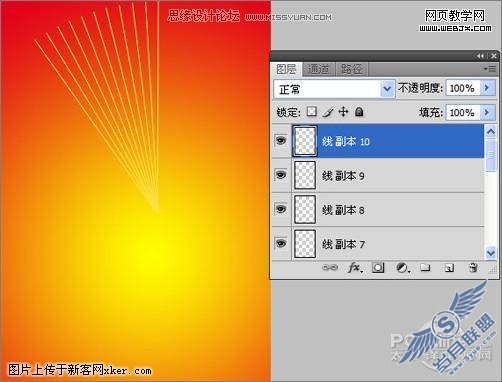Viewport: 502px width, 382px height.
Task: Click layers list scroll up arrow
Action: point(491,132)
